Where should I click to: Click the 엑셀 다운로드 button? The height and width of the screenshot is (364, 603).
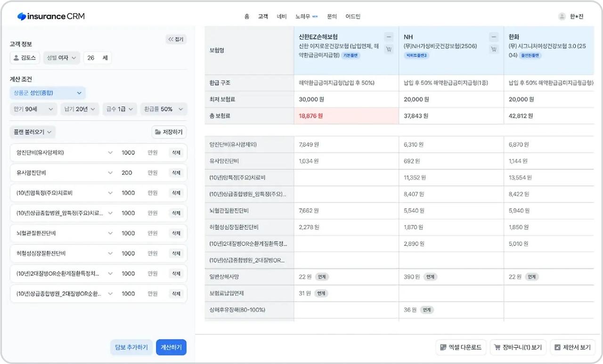click(x=461, y=348)
